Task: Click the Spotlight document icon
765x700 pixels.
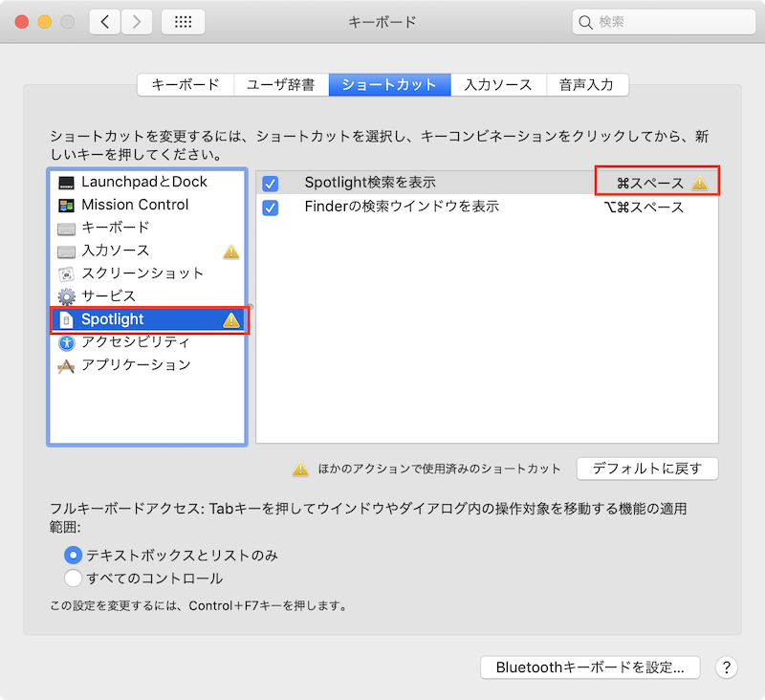Action: pos(66,320)
